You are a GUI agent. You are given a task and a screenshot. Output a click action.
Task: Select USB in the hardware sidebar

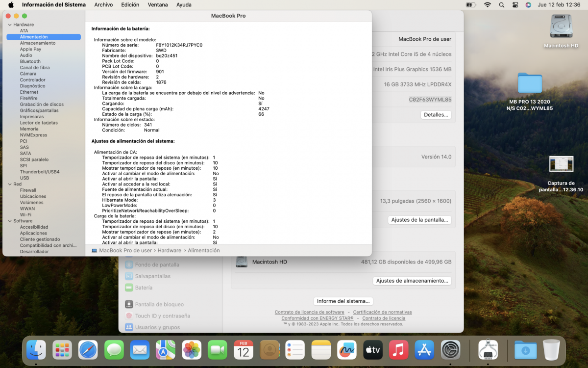click(24, 178)
